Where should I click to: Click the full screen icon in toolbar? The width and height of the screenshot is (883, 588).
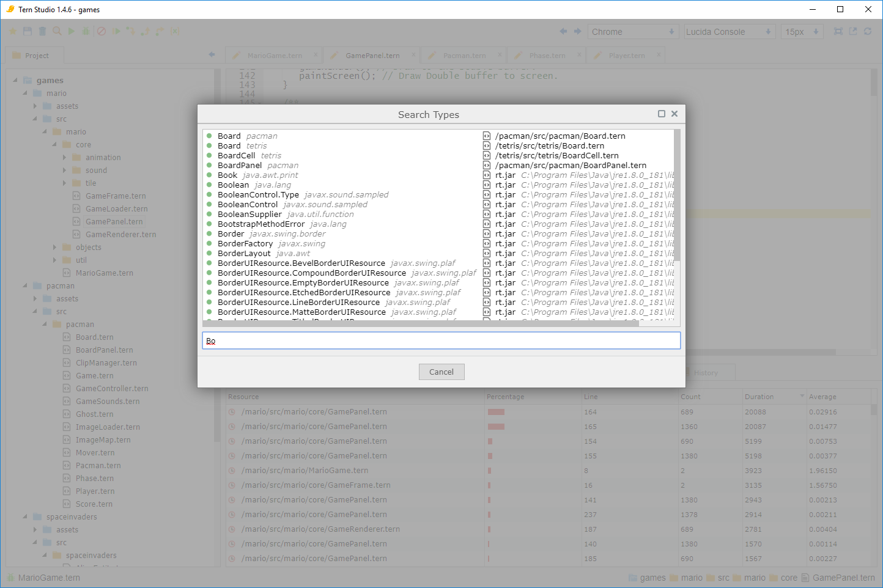pyautogui.click(x=838, y=31)
